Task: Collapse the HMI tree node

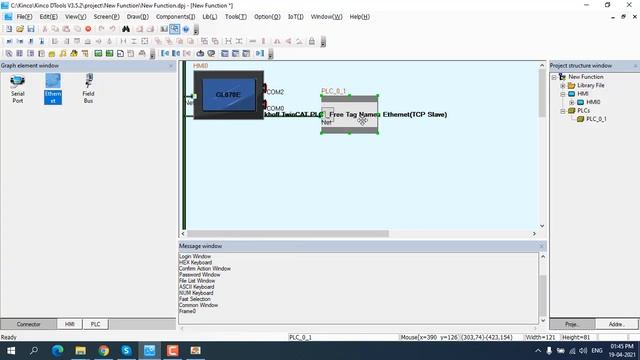Action: point(563,94)
